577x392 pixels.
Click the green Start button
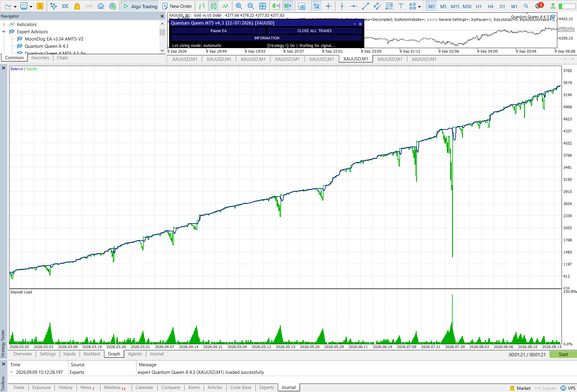(563, 354)
